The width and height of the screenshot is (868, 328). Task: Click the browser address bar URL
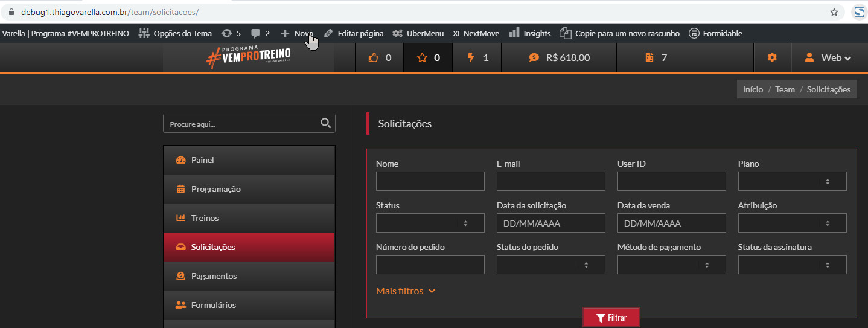point(110,12)
